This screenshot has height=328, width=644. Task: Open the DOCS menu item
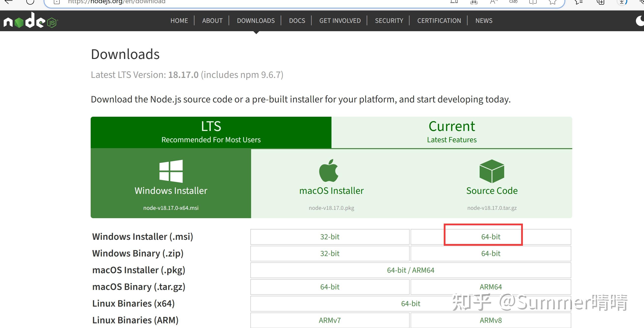point(297,21)
